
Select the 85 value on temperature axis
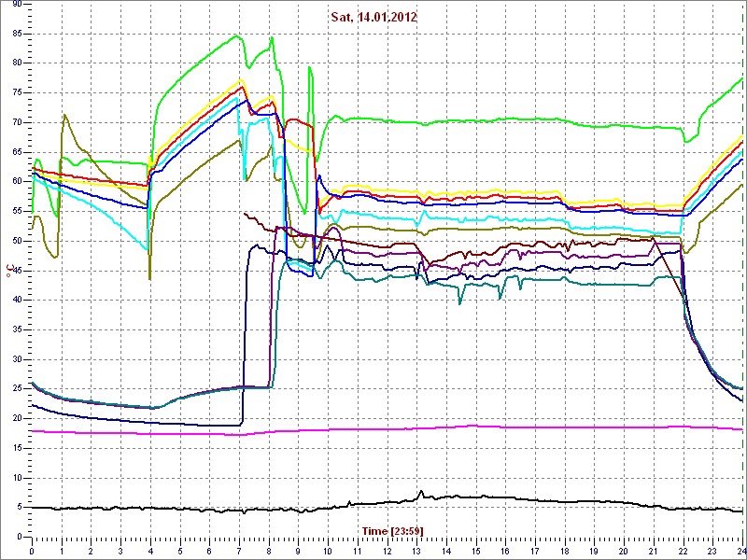(17, 34)
